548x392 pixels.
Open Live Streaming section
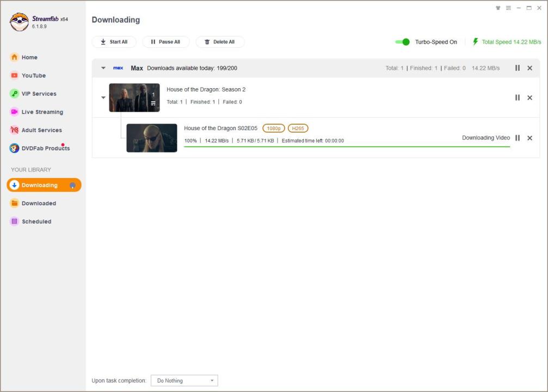tap(44, 112)
